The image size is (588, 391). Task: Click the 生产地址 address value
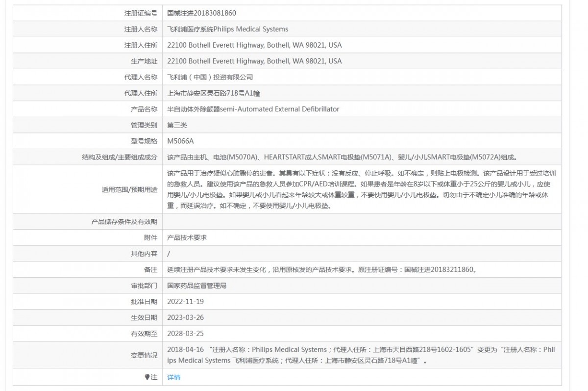point(254,61)
